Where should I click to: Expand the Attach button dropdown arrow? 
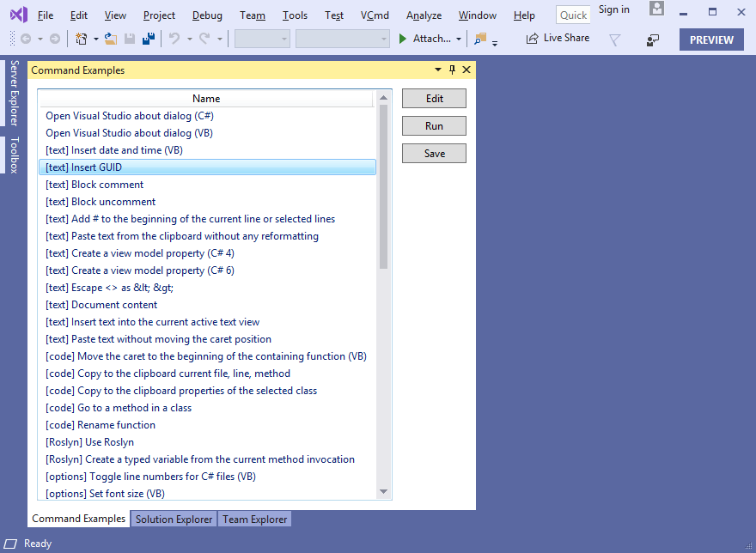459,39
